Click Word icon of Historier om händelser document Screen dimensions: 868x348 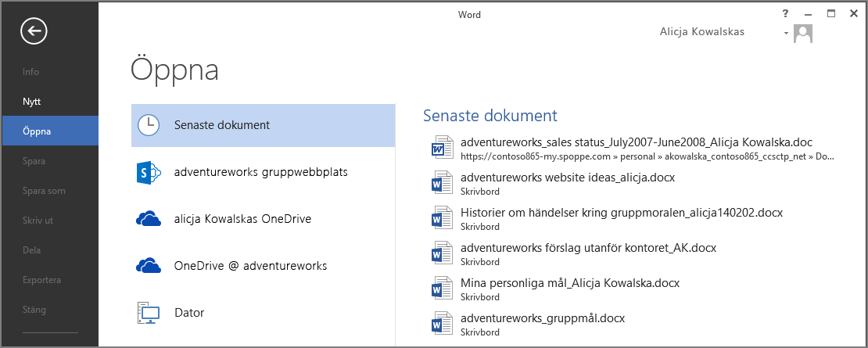coord(442,218)
